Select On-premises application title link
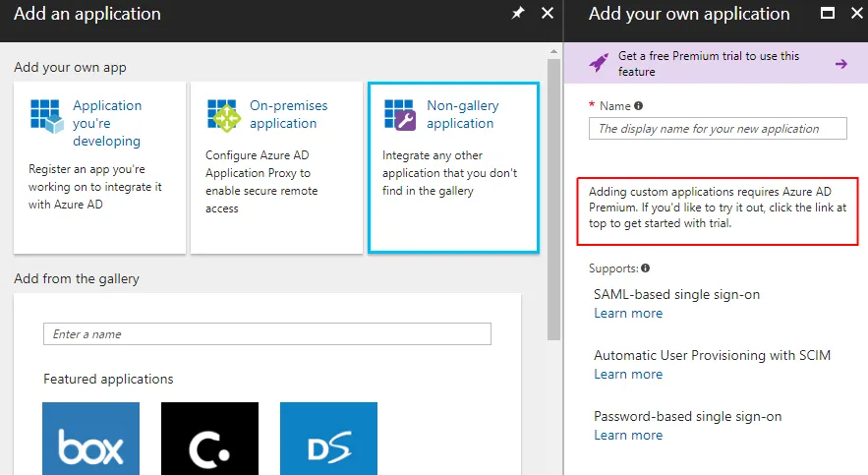This screenshot has height=475, width=868. point(288,114)
